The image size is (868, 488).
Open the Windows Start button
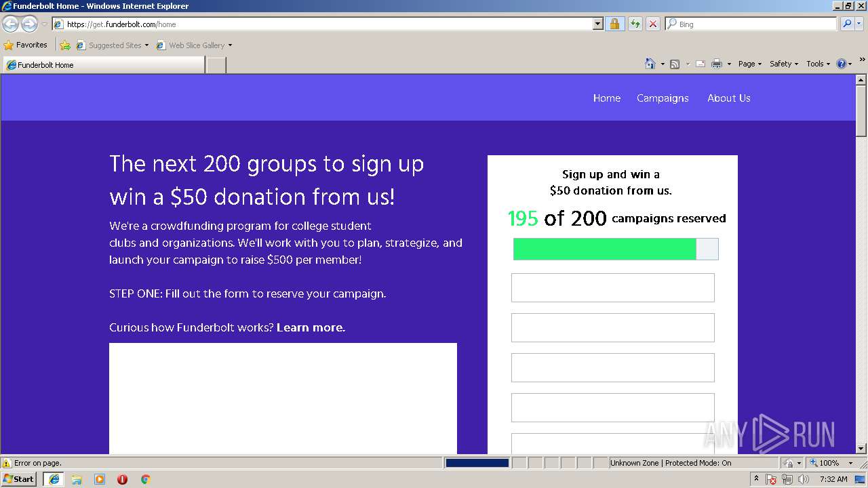coord(19,479)
